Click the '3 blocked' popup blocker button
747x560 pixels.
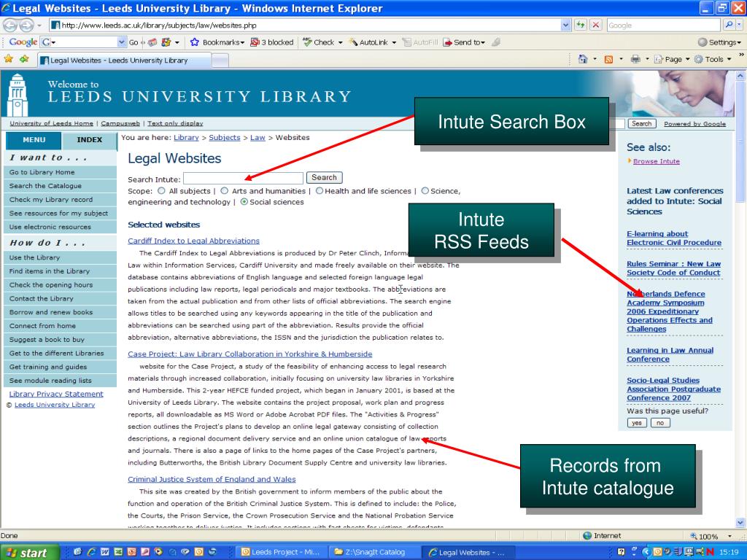272,42
